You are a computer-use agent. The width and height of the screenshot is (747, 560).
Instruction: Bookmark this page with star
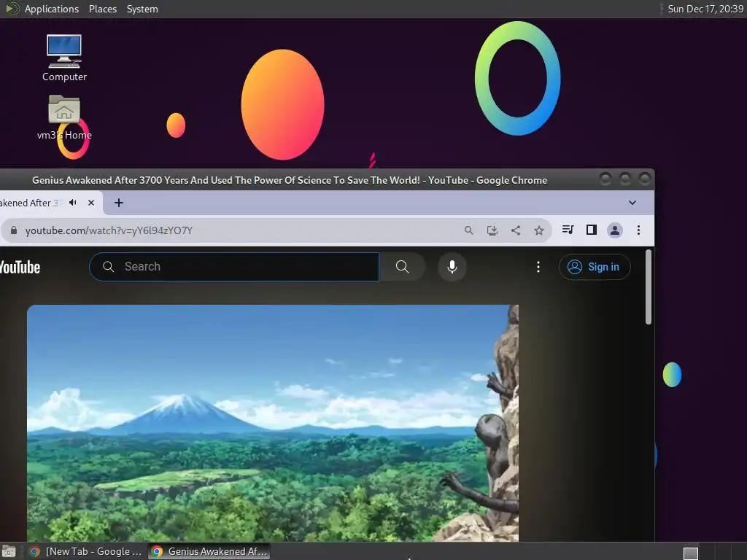coord(539,230)
